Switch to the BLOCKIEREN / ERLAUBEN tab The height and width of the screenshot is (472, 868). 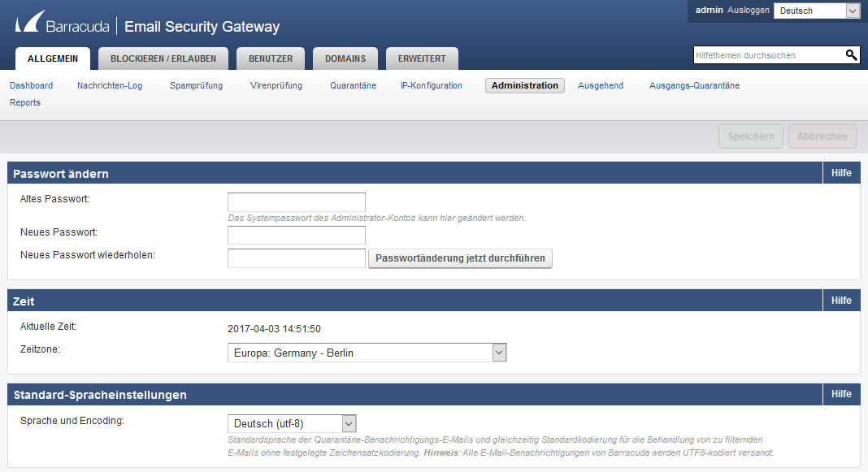163,58
